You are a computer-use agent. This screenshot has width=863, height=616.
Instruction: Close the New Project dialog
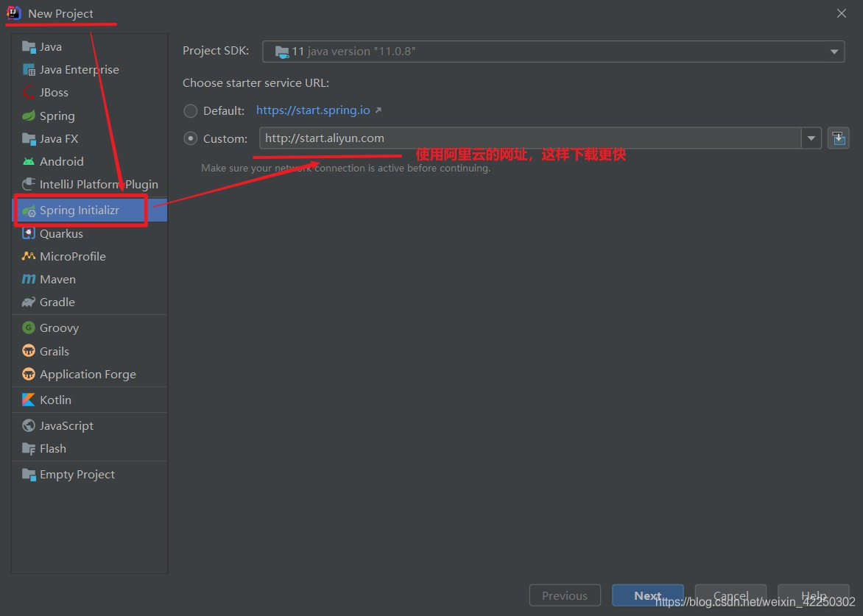(842, 13)
